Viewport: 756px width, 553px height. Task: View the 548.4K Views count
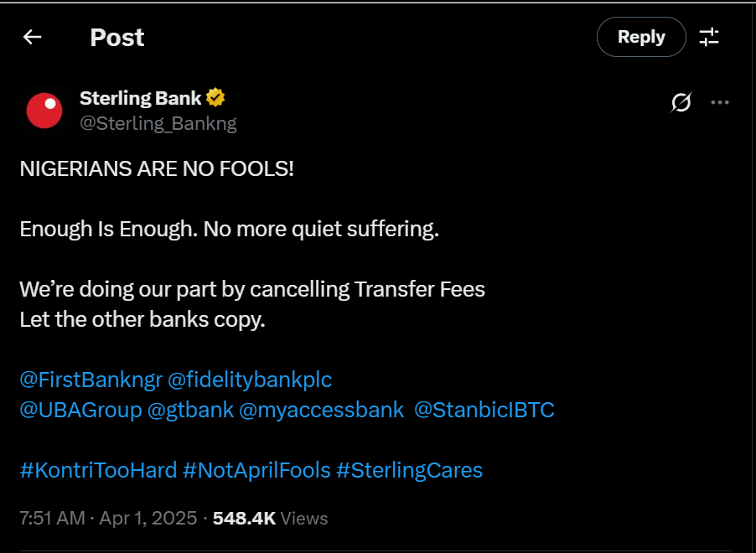270,518
